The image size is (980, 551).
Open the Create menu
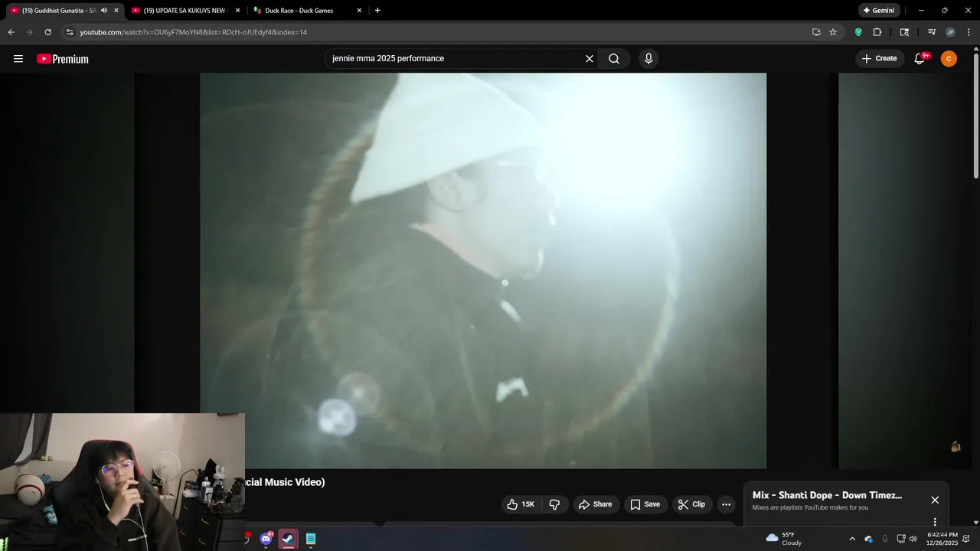pos(879,58)
